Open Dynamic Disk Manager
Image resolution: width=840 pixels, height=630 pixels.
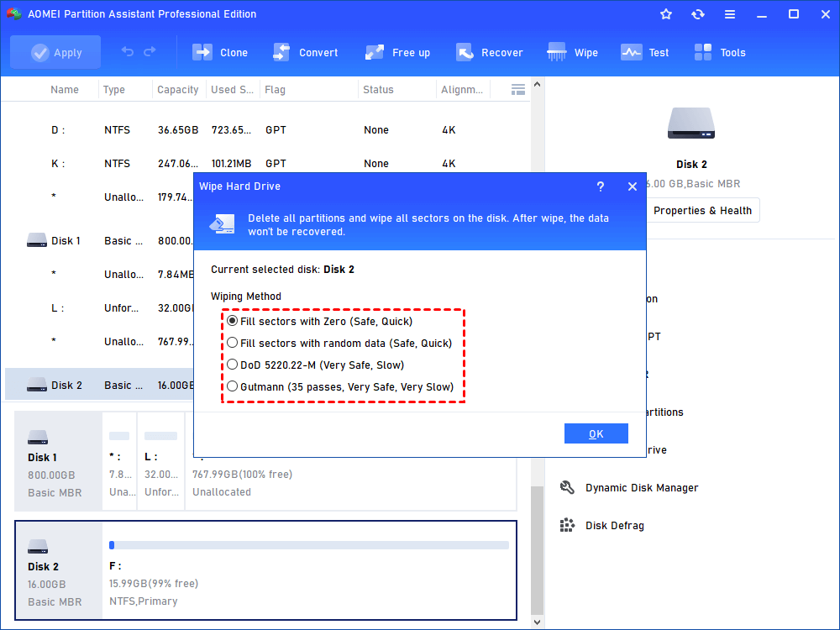[629, 488]
